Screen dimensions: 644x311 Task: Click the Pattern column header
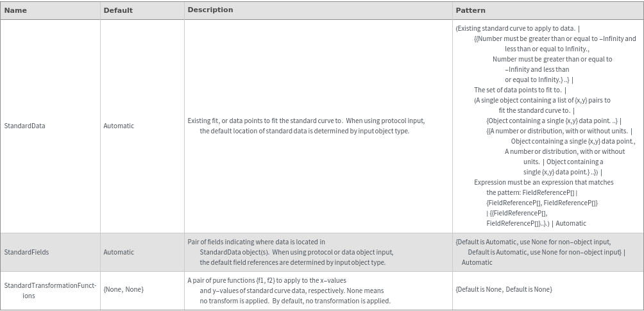[470, 10]
